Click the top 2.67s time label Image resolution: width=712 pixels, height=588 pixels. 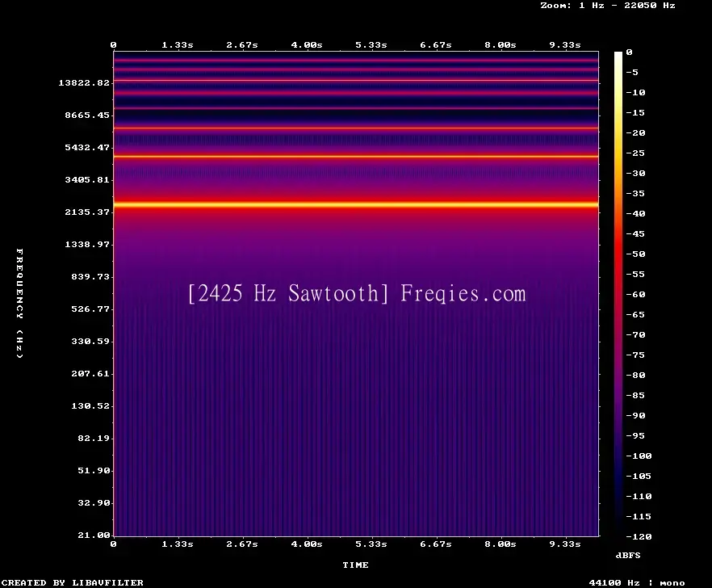[x=242, y=44]
